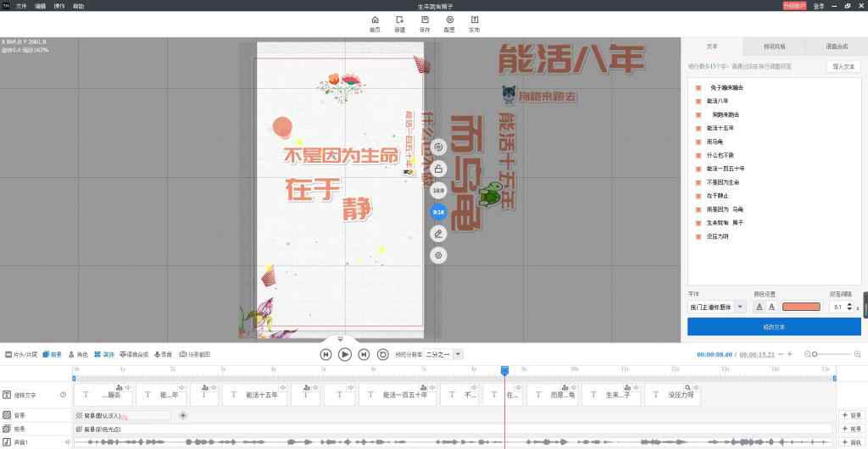Select the 16:9 aspect ratio

tap(438, 191)
